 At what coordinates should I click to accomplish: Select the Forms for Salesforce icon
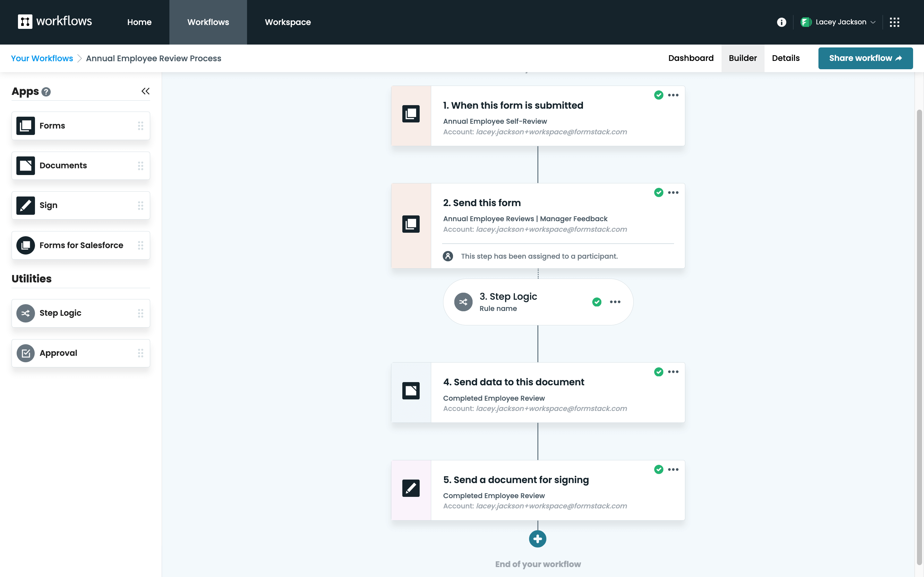pyautogui.click(x=25, y=245)
